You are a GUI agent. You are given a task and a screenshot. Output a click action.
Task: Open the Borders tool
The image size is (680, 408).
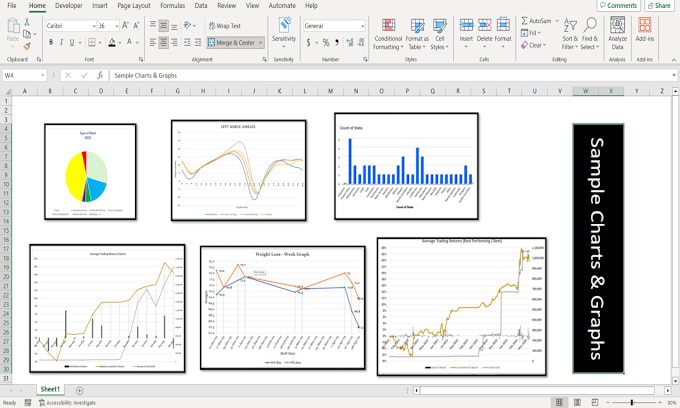point(92,42)
